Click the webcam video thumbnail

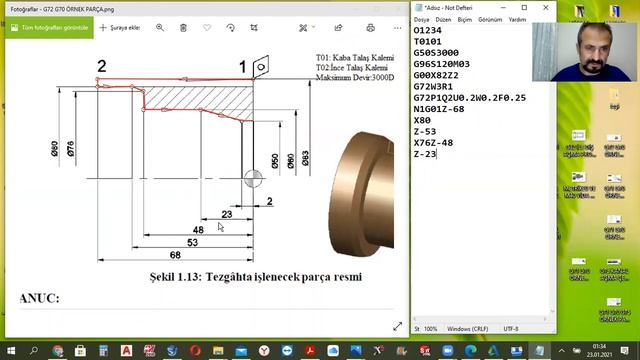click(x=584, y=52)
